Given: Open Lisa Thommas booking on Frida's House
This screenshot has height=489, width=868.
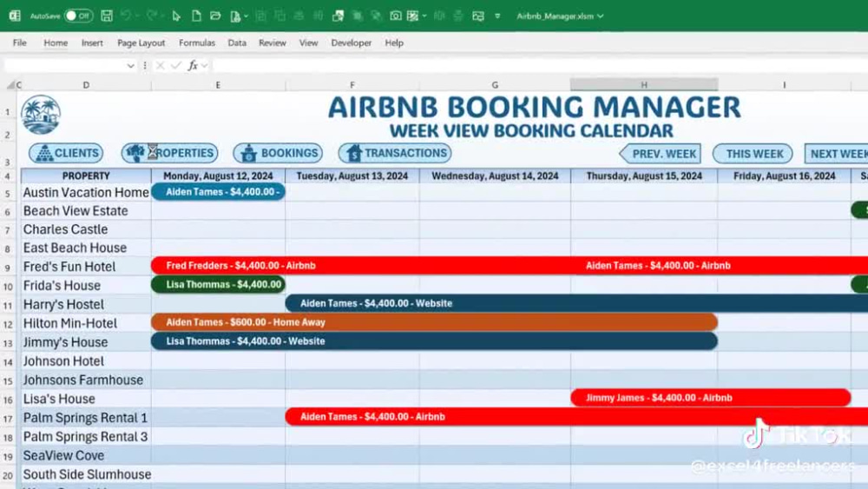Looking at the screenshot, I should (x=218, y=285).
